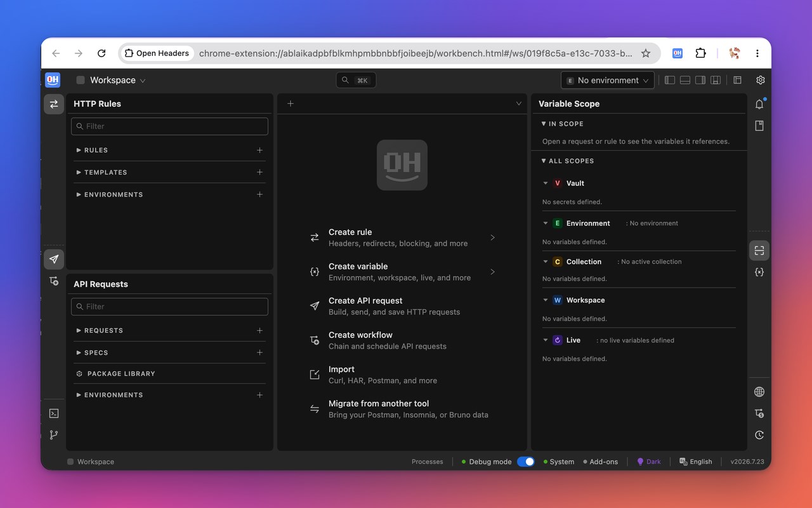Open the No environment dropdown
The width and height of the screenshot is (812, 508).
click(608, 80)
